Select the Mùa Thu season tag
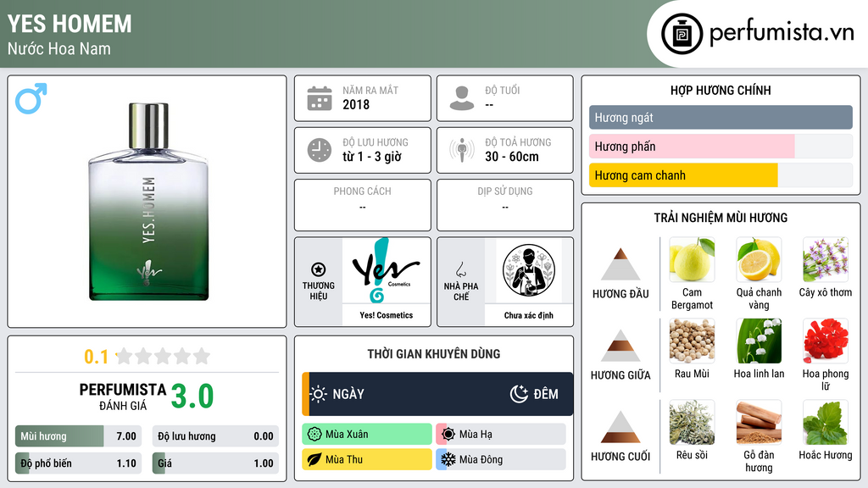The height and width of the screenshot is (488, 868). click(x=367, y=459)
